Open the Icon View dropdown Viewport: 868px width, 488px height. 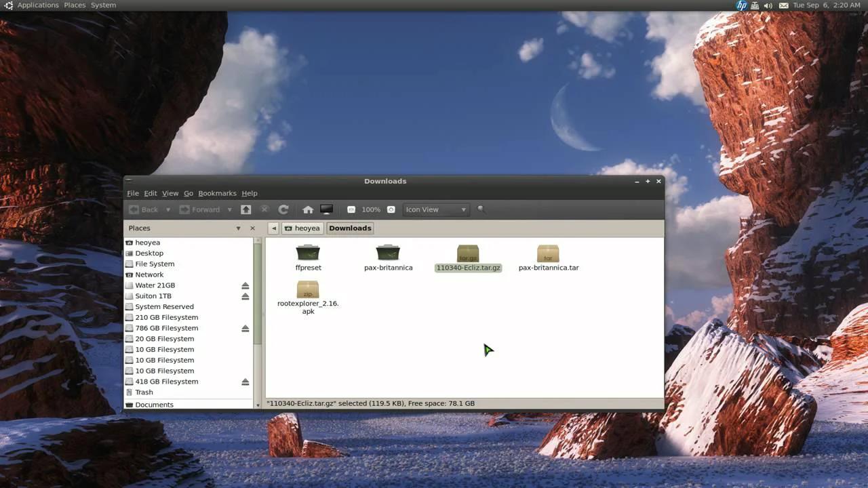tap(435, 209)
